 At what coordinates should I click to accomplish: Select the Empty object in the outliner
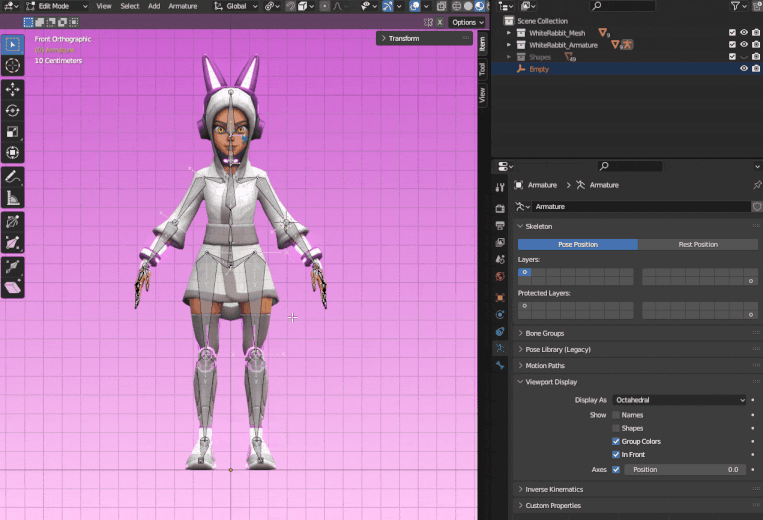tap(539, 69)
